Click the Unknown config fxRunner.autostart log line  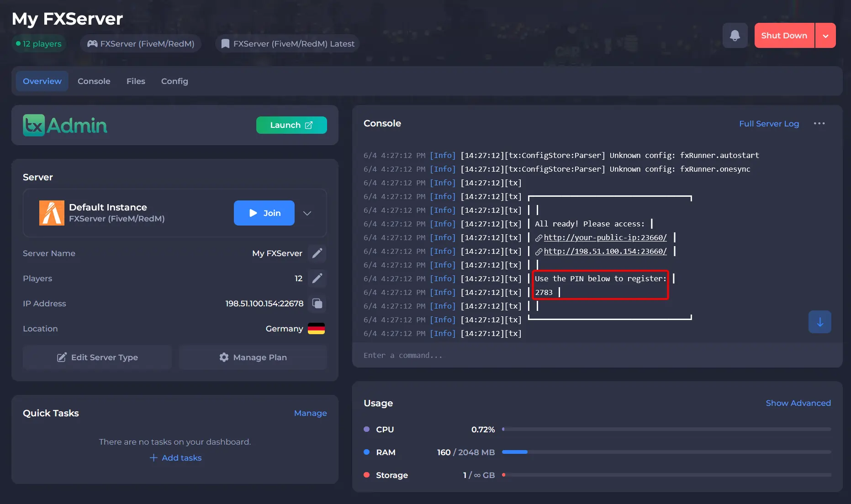point(561,155)
